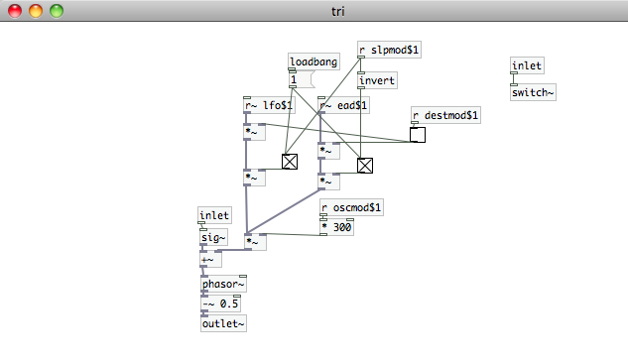Select the invert object box

click(x=377, y=80)
